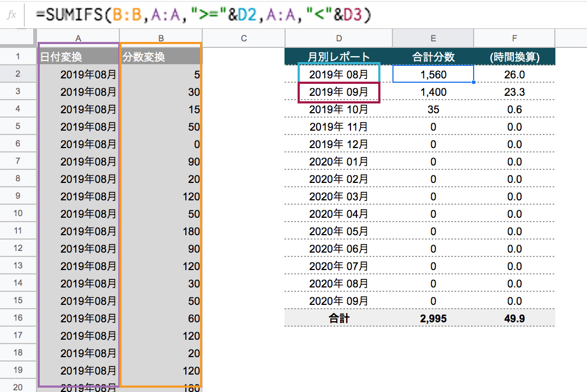Image resolution: width=587 pixels, height=392 pixels.
Task: Click the 2020年 01月 report cell
Action: (339, 162)
